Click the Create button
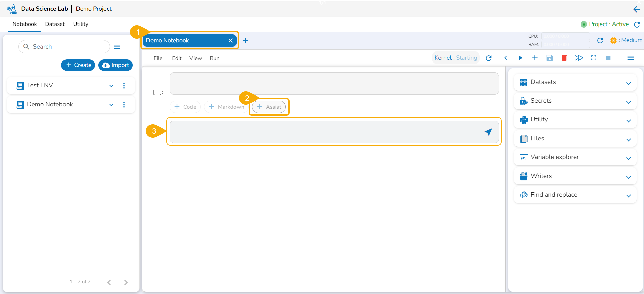Viewport: 644px width, 294px height. pos(78,65)
